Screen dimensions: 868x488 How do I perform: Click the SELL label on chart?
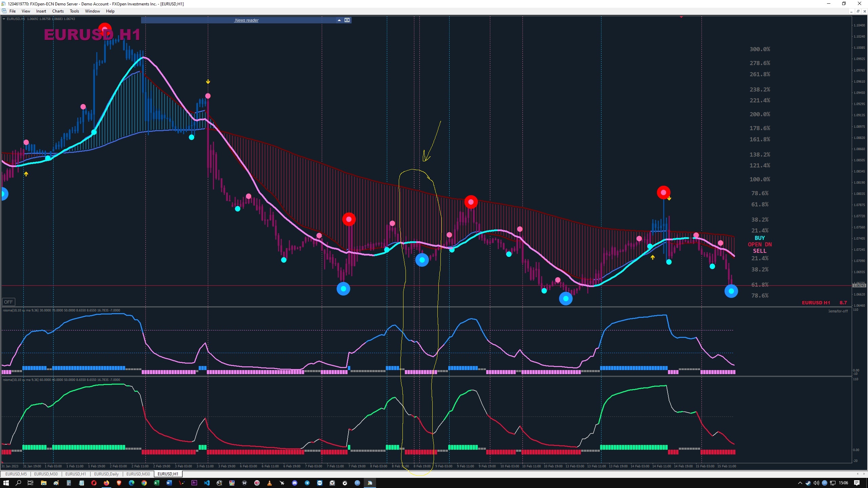tap(759, 251)
